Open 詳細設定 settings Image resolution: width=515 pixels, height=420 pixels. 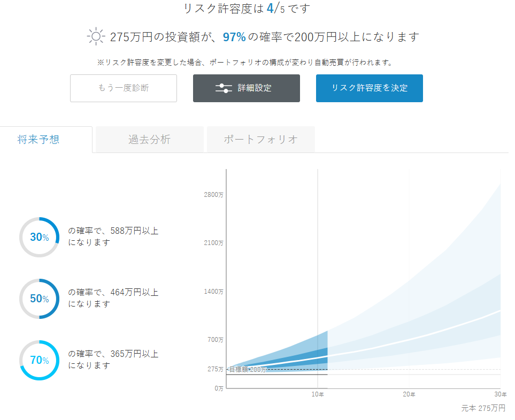pos(246,88)
